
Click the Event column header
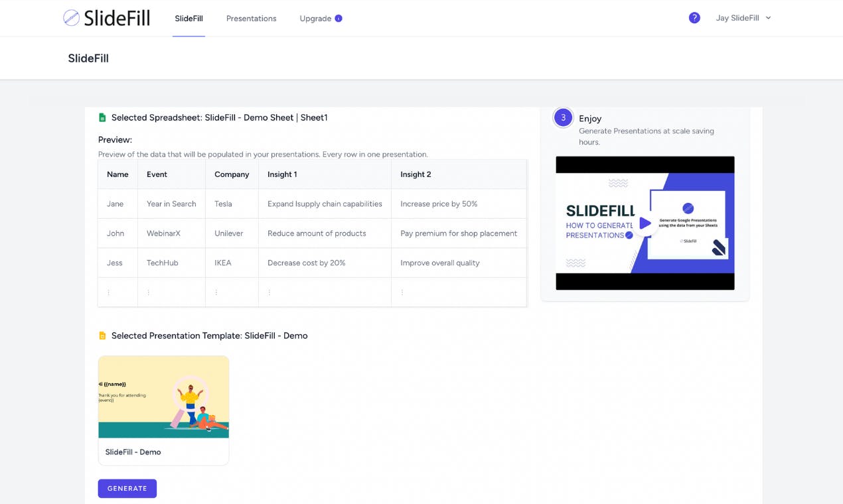click(x=171, y=174)
